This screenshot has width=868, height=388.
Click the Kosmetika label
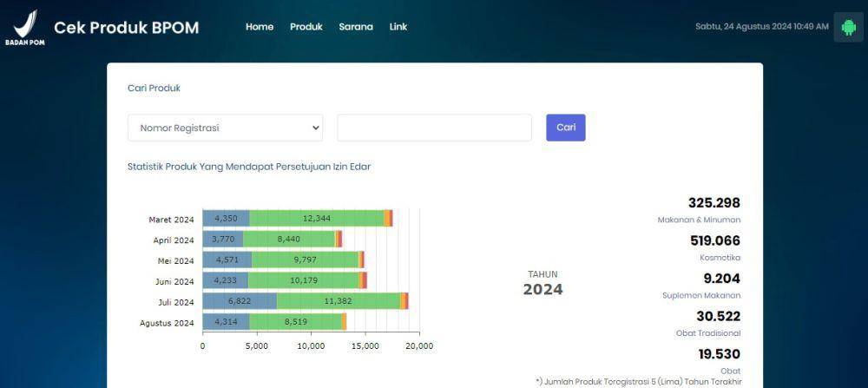coord(720,258)
